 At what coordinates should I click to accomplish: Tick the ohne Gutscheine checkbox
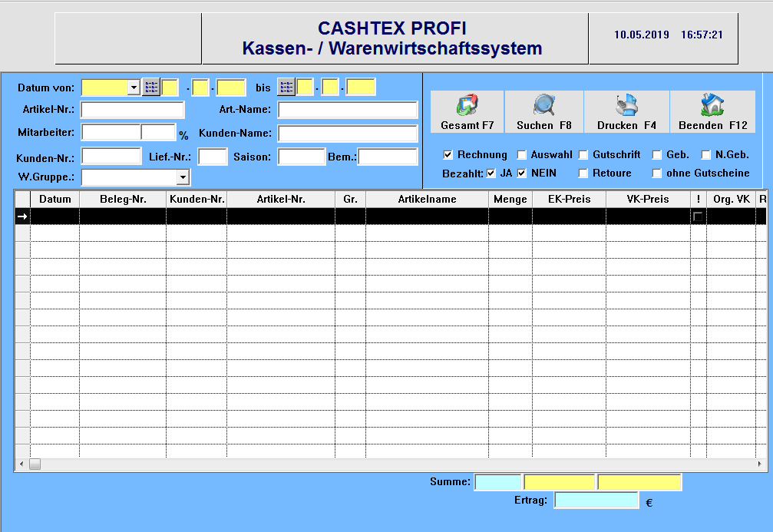[656, 173]
